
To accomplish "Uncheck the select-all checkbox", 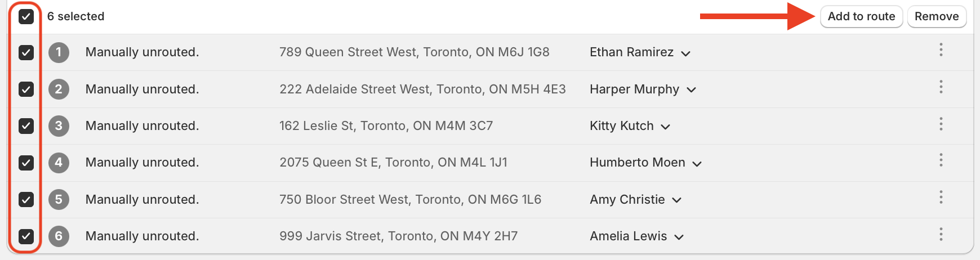I will tap(26, 16).
